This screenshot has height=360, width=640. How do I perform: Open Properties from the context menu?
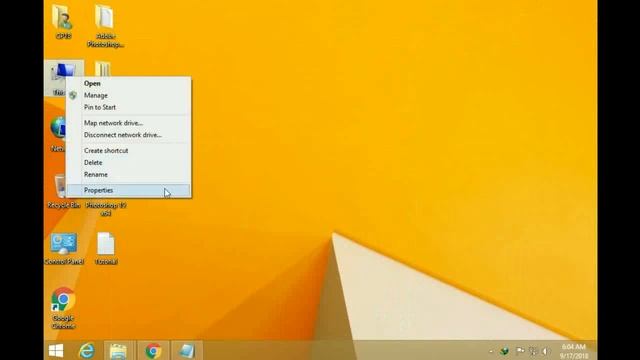pyautogui.click(x=128, y=190)
